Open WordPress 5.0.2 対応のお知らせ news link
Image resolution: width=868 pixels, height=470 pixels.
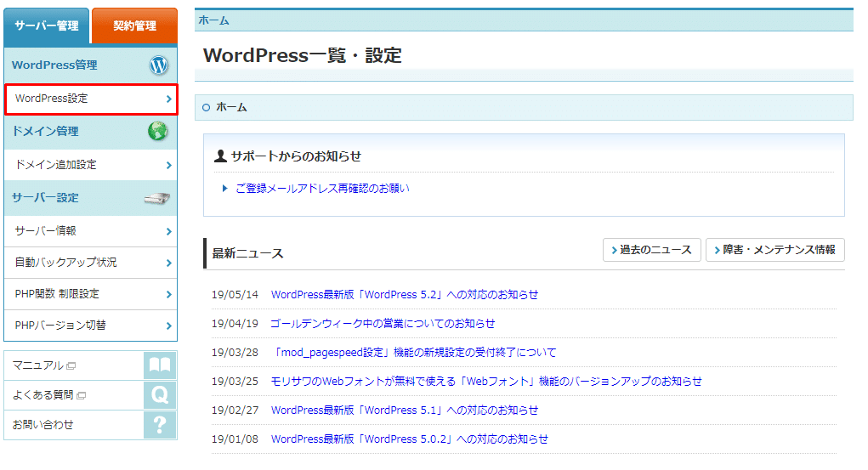[410, 439]
